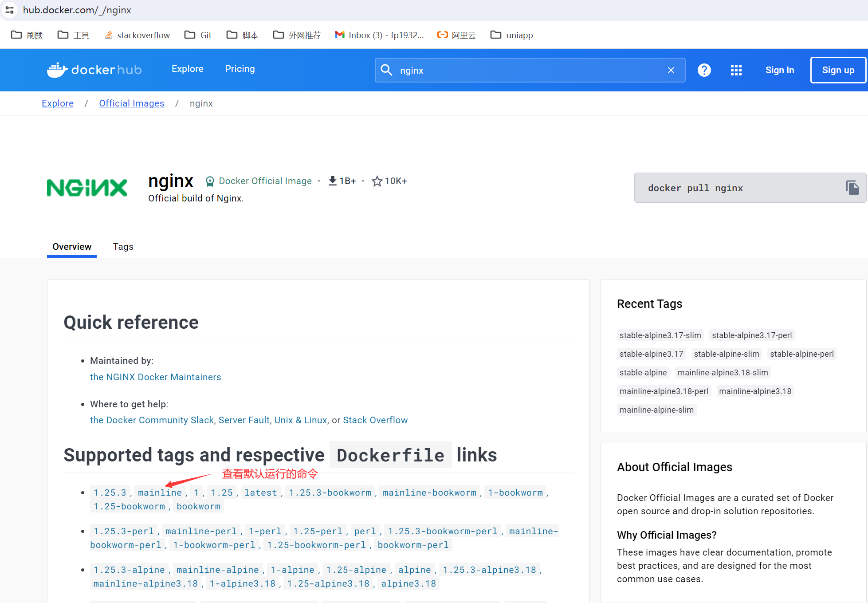Click the site info icon in address bar
Screen dimensions: 868x603
pyautogui.click(x=9, y=10)
